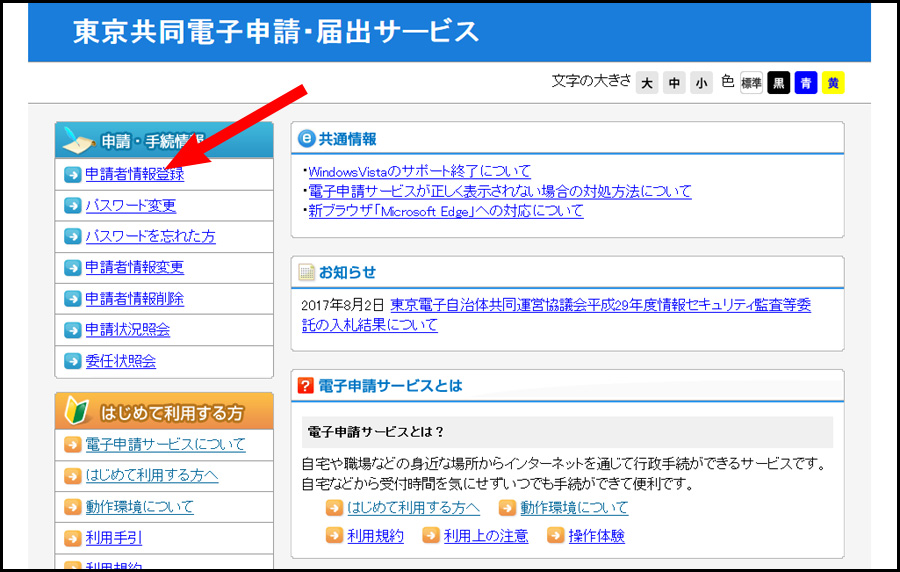Click orange arrow icon beside 利用上の注意
The width and height of the screenshot is (900, 572).
(x=430, y=535)
